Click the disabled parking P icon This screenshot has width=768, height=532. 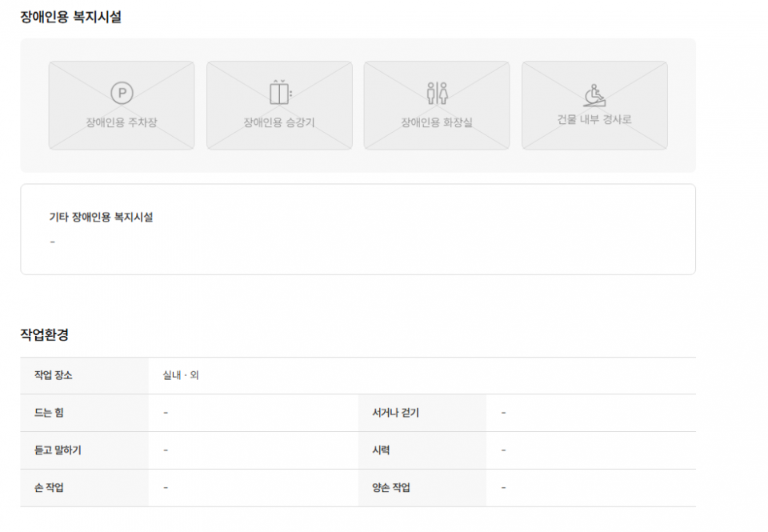tap(122, 94)
